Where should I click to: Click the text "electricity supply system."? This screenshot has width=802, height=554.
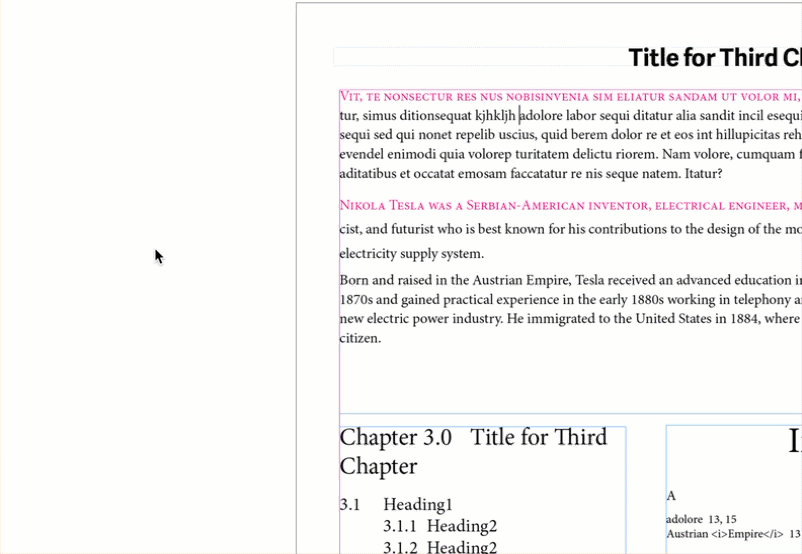click(x=412, y=254)
